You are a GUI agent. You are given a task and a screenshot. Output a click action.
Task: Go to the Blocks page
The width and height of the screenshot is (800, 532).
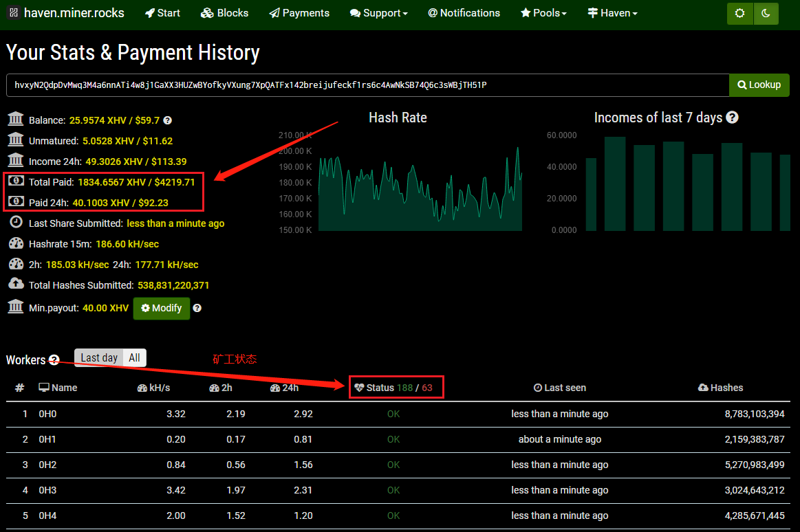[225, 13]
